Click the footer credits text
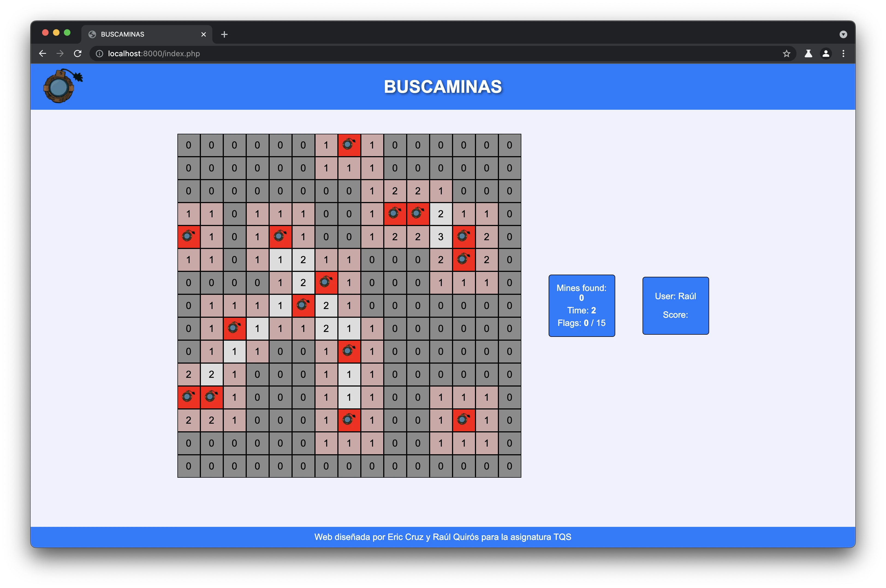 [442, 537]
